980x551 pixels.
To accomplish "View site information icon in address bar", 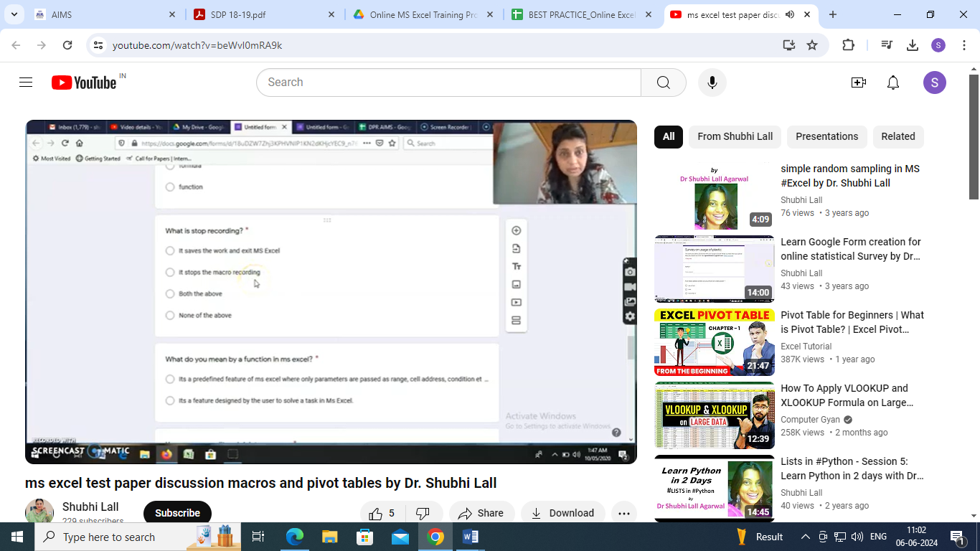I will [98, 45].
